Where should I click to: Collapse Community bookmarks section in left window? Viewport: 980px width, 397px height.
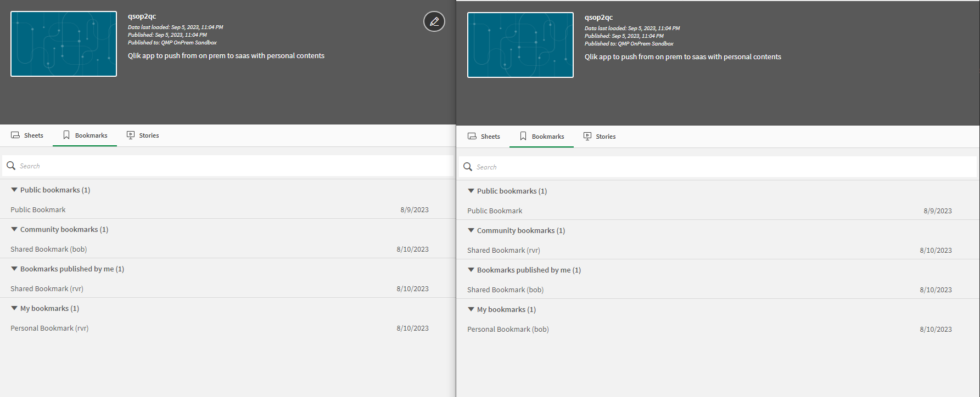pos(14,229)
